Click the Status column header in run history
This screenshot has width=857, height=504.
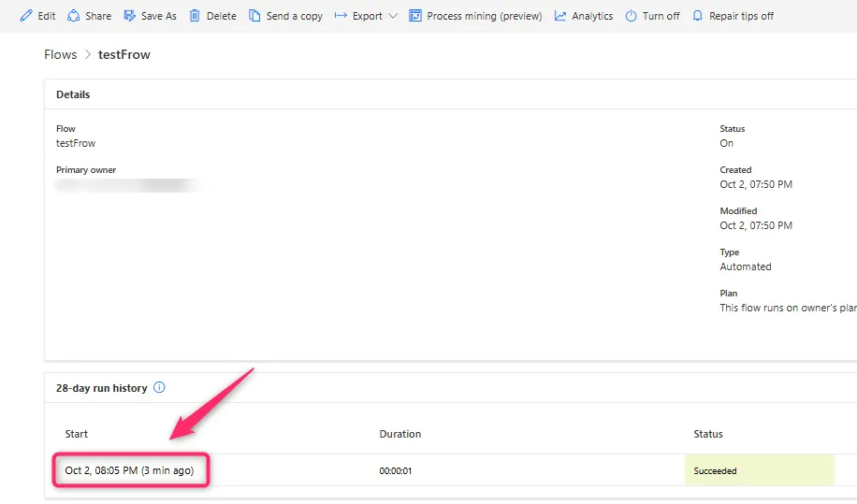click(707, 434)
